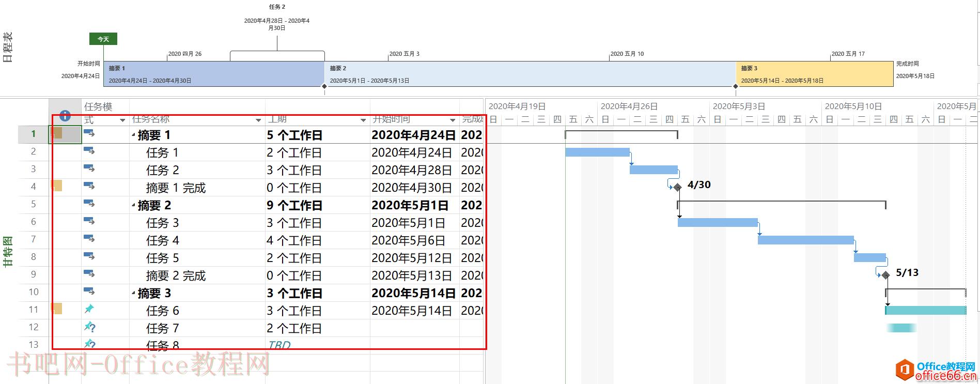Click 任务 4 Gantt bar

(x=805, y=240)
